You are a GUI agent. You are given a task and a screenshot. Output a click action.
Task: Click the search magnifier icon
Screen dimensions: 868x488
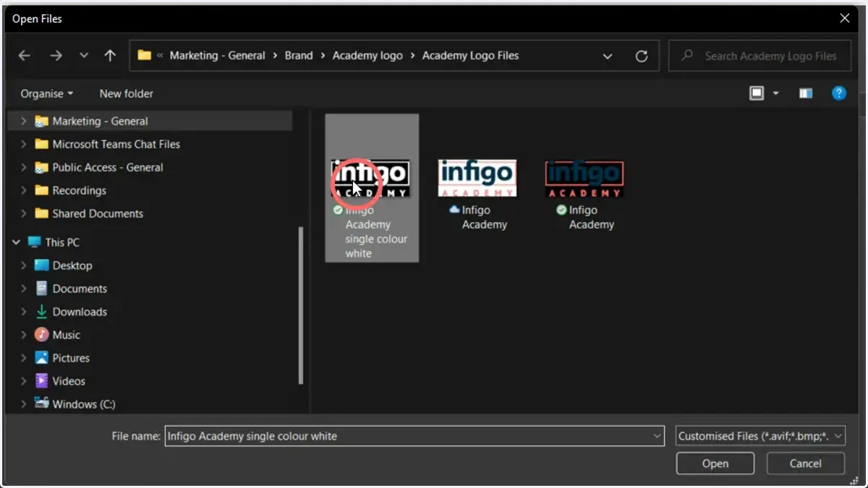point(687,55)
